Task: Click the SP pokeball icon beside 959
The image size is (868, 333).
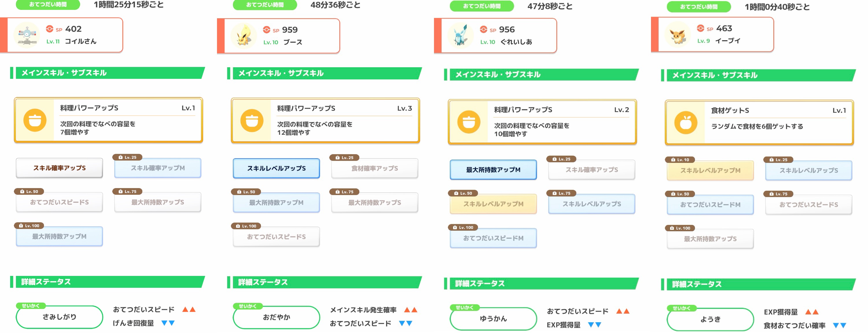Action: (266, 30)
